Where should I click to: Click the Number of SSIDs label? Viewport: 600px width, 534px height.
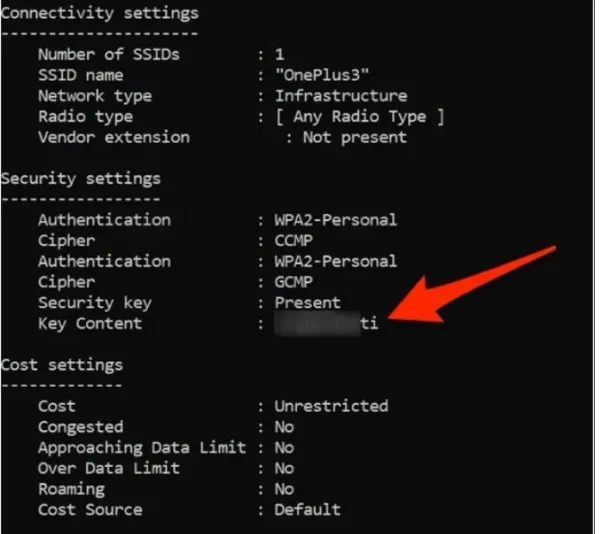point(110,55)
